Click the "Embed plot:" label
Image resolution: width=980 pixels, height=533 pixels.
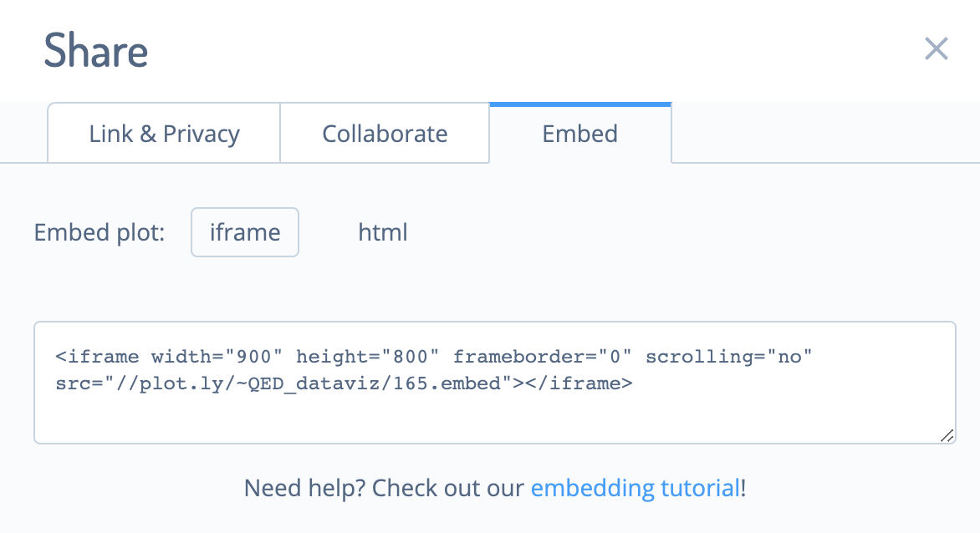click(100, 233)
